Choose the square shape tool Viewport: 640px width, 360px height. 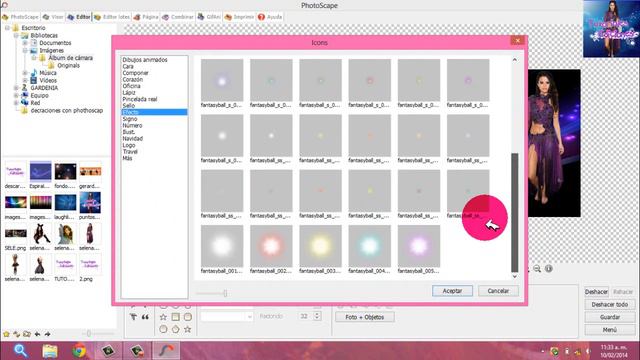[x=176, y=317]
